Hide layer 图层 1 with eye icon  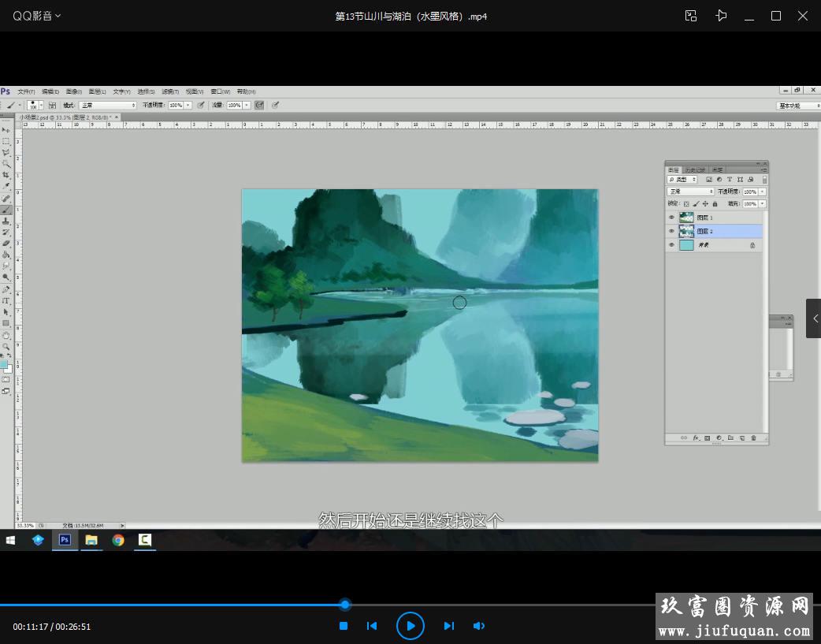coord(671,218)
